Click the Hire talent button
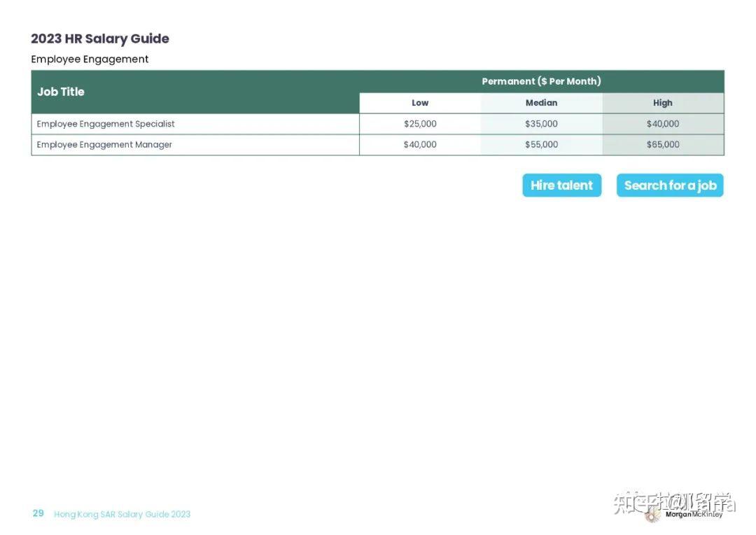 tap(561, 186)
